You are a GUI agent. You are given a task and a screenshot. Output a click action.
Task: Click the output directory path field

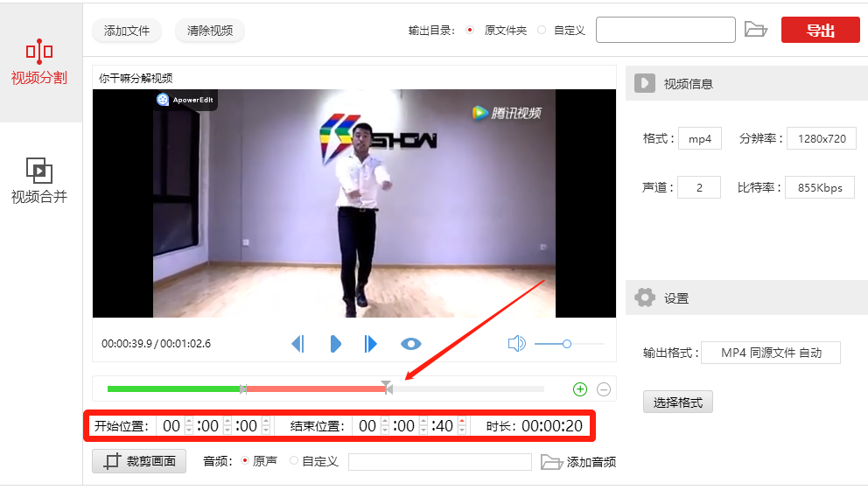(665, 30)
